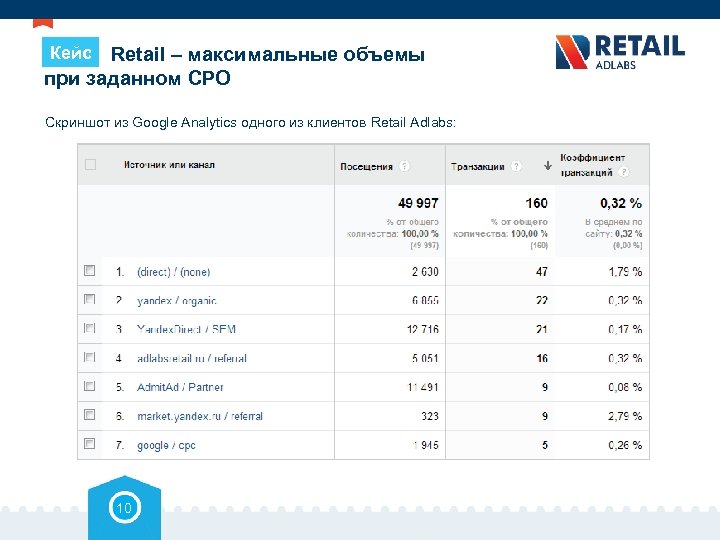Viewport: 720px width, 540px height.
Task: Check the YandexDirect / SEM row checkbox
Action: pos(90,328)
